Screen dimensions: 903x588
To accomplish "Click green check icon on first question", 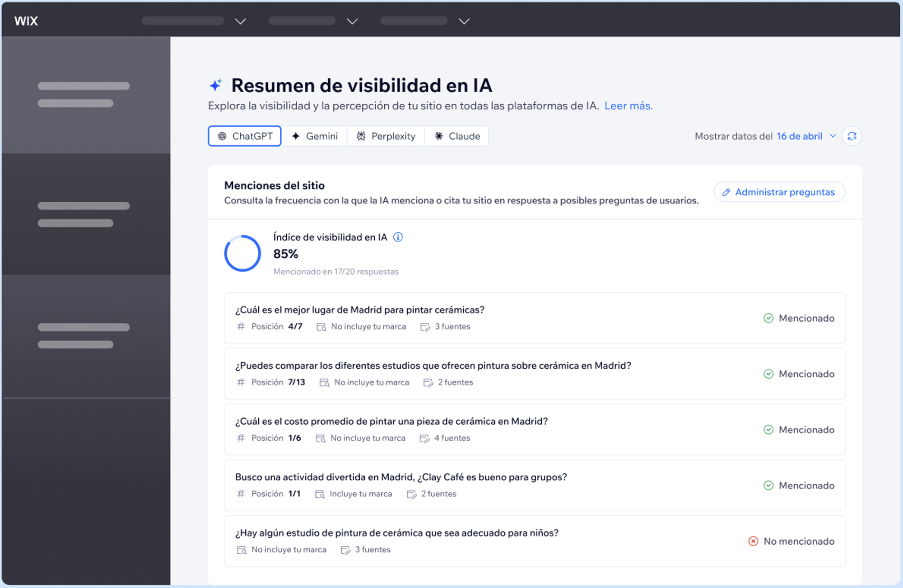I will pos(768,318).
